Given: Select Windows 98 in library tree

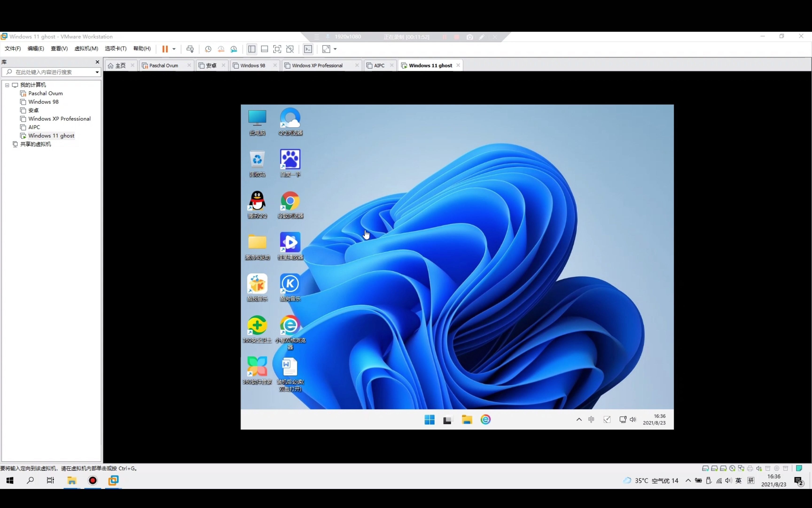Looking at the screenshot, I should (x=43, y=102).
